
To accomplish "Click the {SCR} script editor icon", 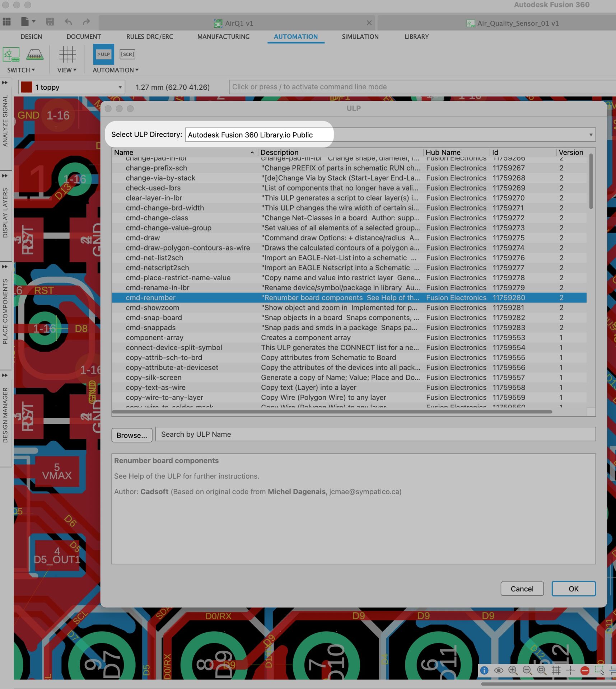I will click(127, 54).
